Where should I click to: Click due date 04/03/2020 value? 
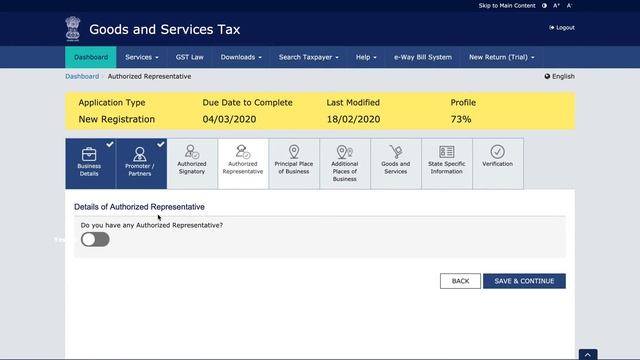[229, 119]
